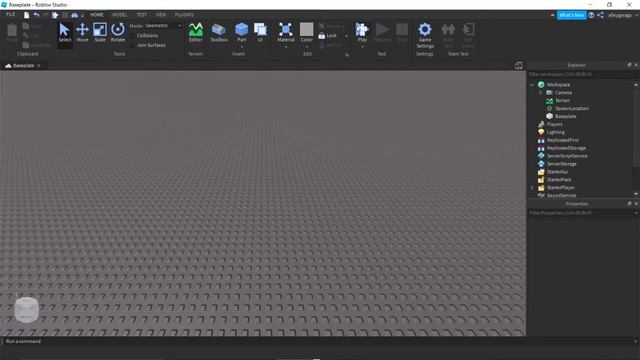The height and width of the screenshot is (360, 640).
Task: Click the What's New button
Action: 571,15
